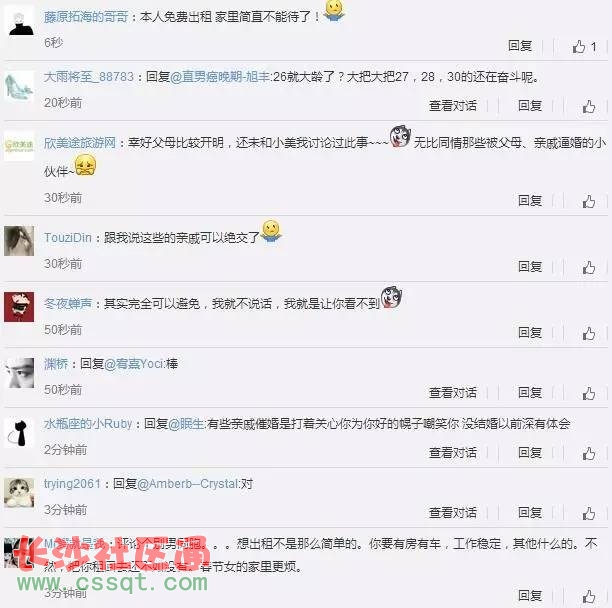The height and width of the screenshot is (608, 612).
Task: Reply to 欣美途旅游网's comment
Action: tap(530, 201)
